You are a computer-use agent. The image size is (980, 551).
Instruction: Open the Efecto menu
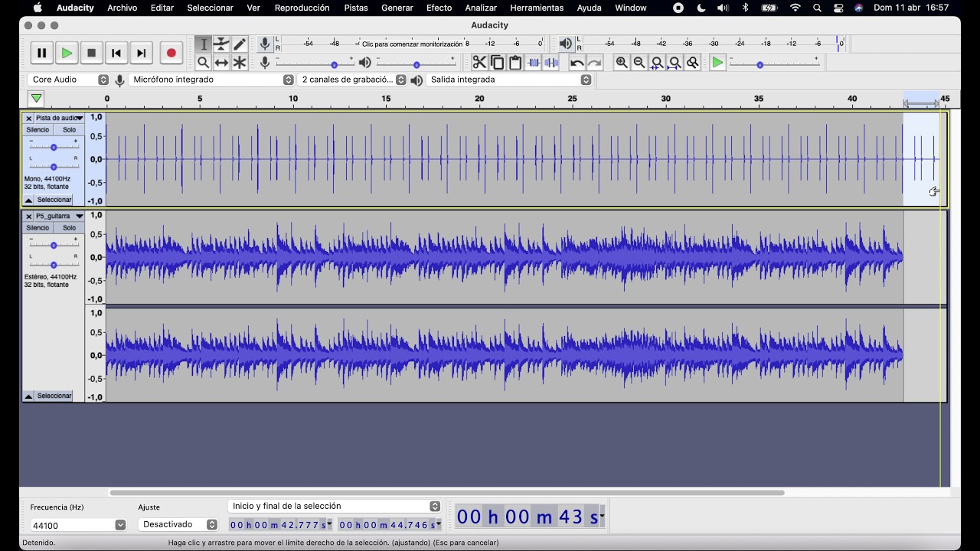click(x=439, y=8)
